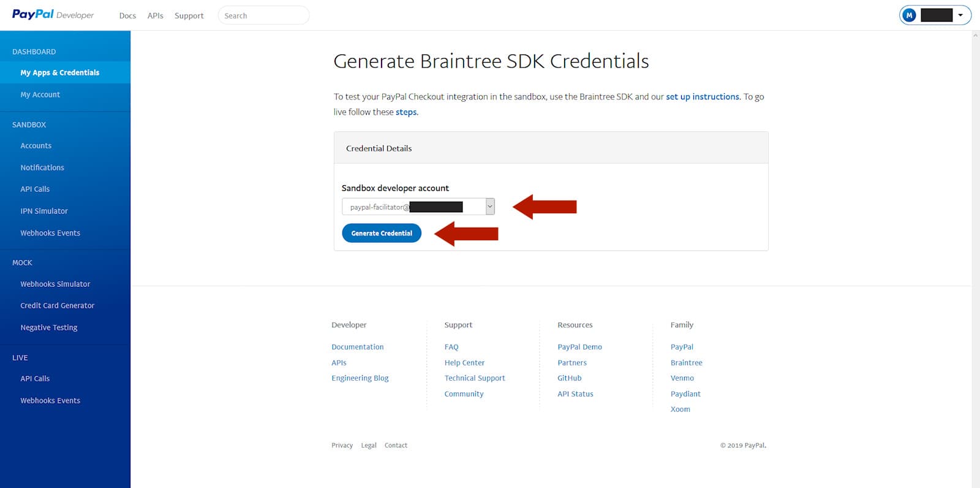Open the Contact link
The width and height of the screenshot is (980, 488).
click(396, 445)
